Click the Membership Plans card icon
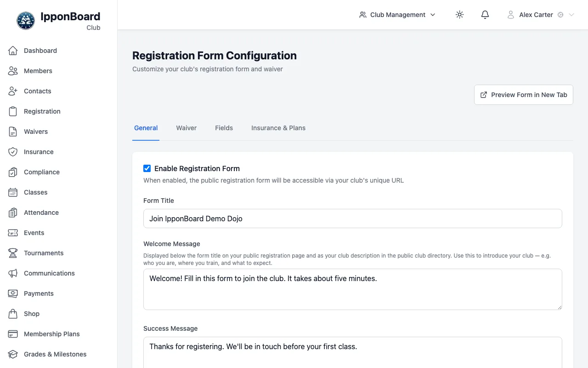 pos(13,334)
